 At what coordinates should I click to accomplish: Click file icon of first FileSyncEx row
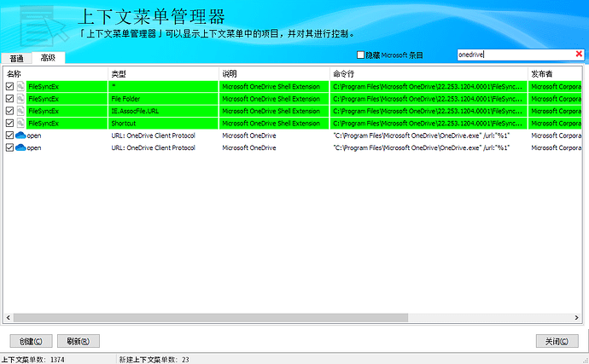pos(20,86)
